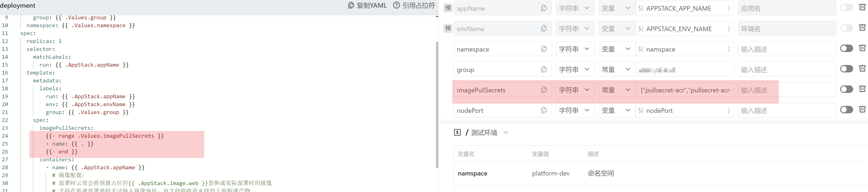Open imagePullSecrets type dropdown 字符串

[x=575, y=90]
